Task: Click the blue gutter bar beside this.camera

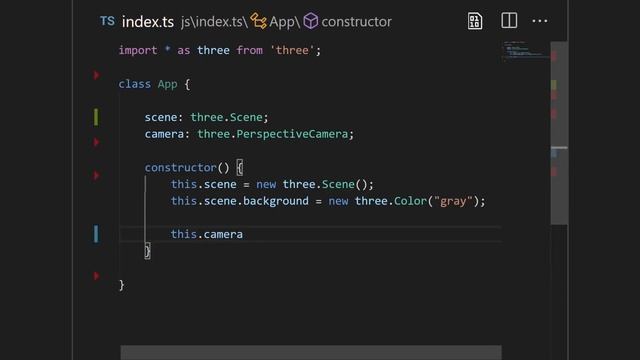Action: coord(96,234)
